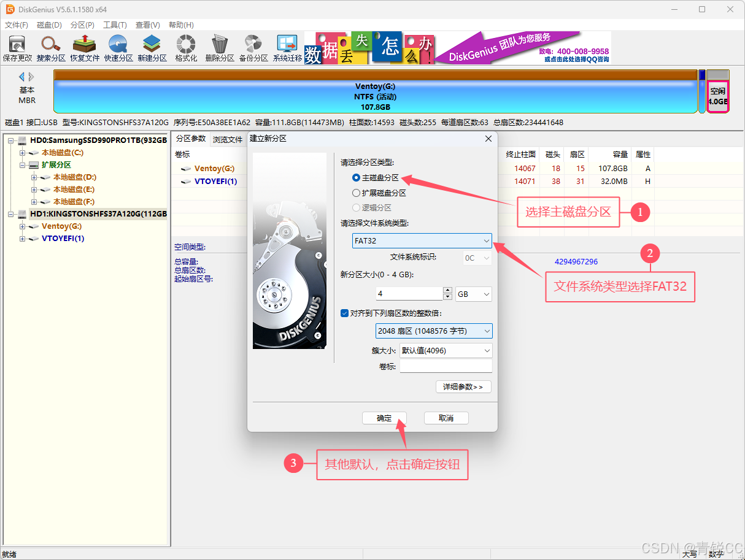Select 扩展分区 in the disk tree

pyautogui.click(x=56, y=165)
